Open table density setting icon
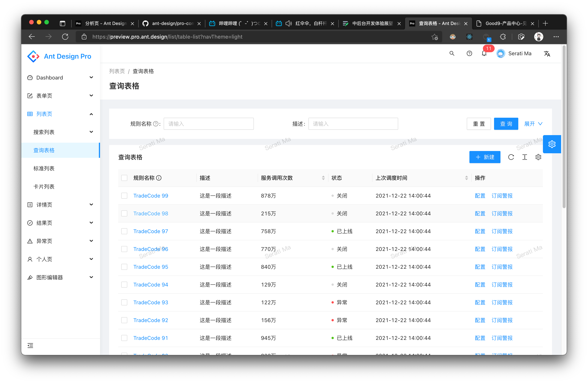Viewport: 588px width, 383px height. click(x=525, y=157)
